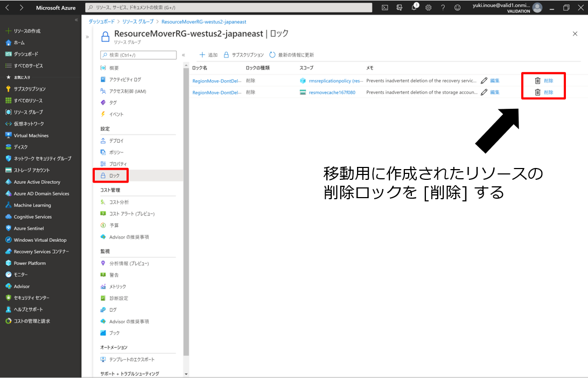This screenshot has height=378, width=588.
Task: Collapse the left portal menu
Action: [x=76, y=20]
